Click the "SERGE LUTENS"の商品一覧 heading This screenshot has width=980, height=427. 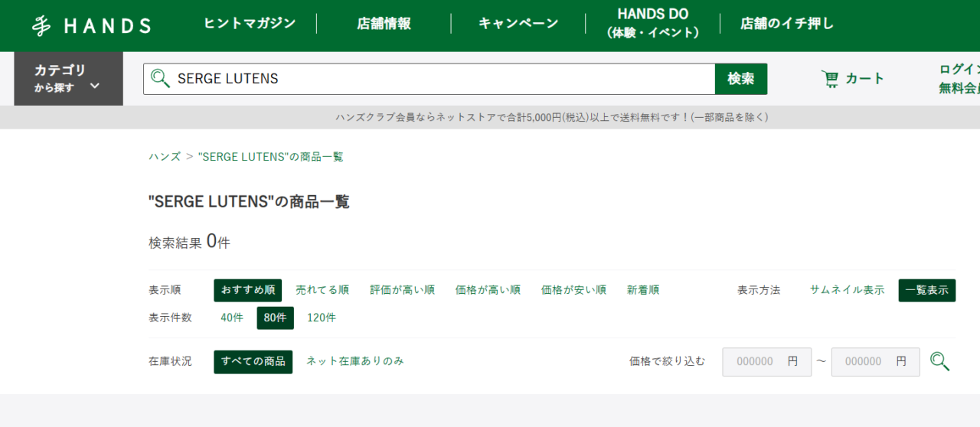[x=249, y=202]
